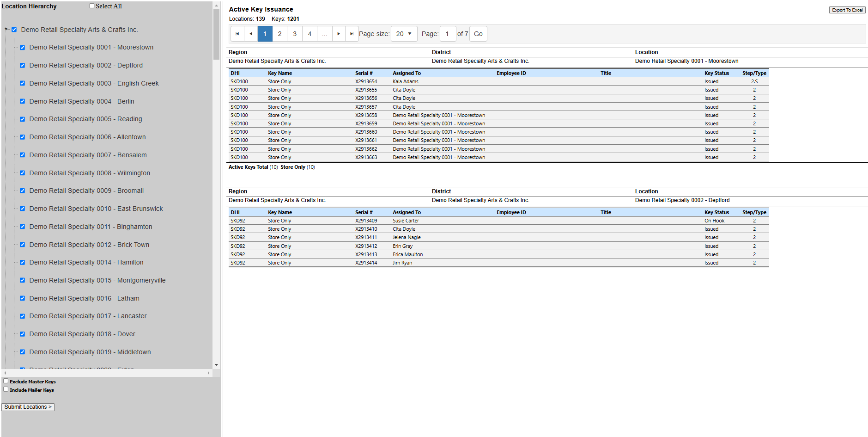Select 0007 - Bensalem tree item

[88, 155]
